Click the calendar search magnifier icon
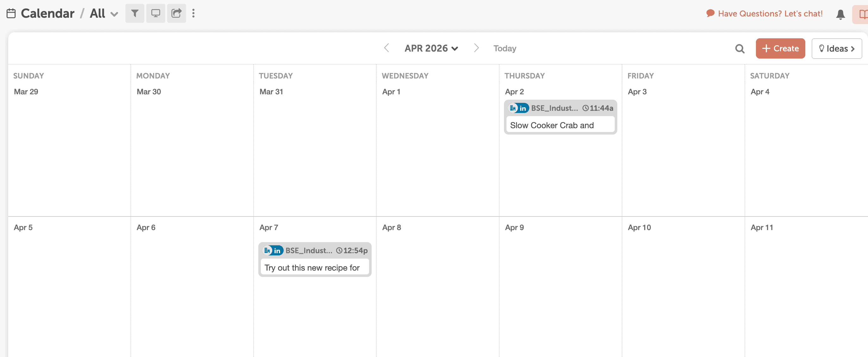Image resolution: width=868 pixels, height=357 pixels. click(x=739, y=49)
